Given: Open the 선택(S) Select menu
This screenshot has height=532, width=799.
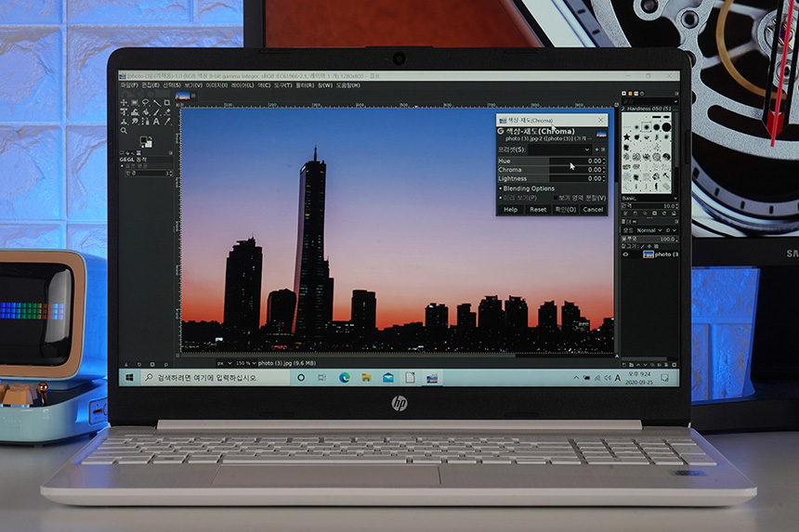Looking at the screenshot, I should [172, 85].
